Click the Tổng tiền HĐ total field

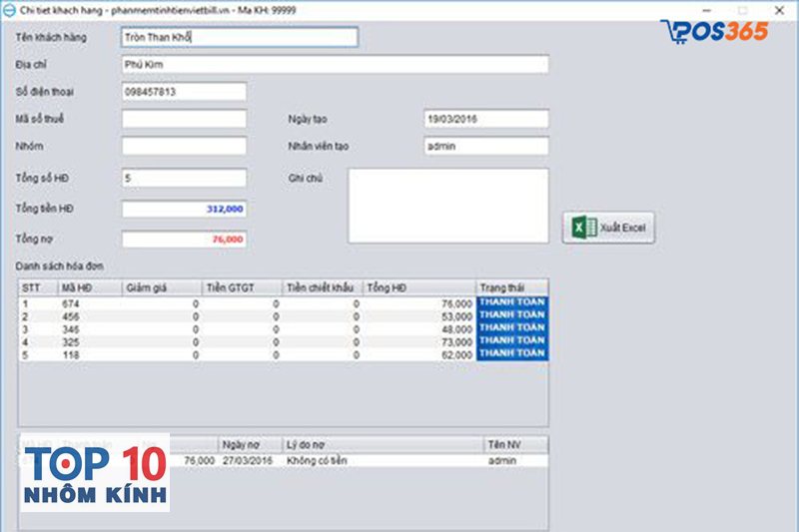183,209
